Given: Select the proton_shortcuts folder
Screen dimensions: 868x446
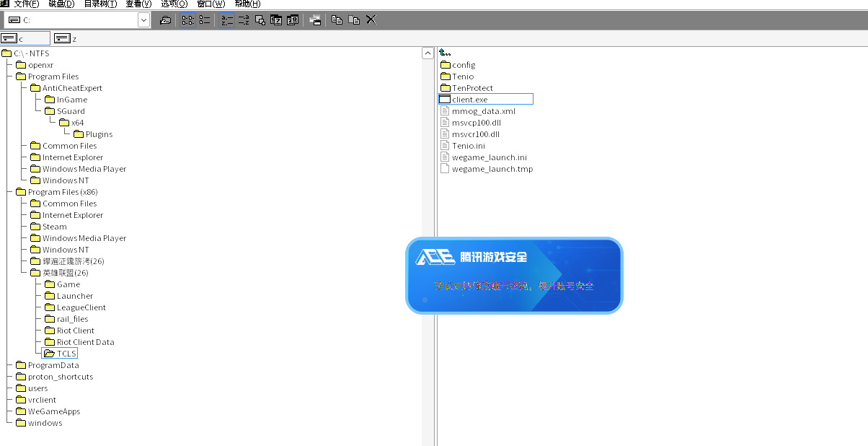Looking at the screenshot, I should pyautogui.click(x=55, y=377).
